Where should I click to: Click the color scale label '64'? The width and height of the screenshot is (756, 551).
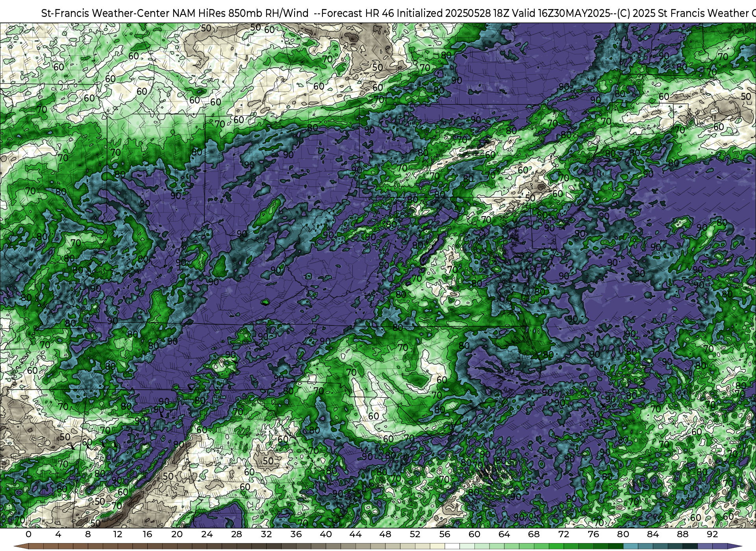click(504, 534)
